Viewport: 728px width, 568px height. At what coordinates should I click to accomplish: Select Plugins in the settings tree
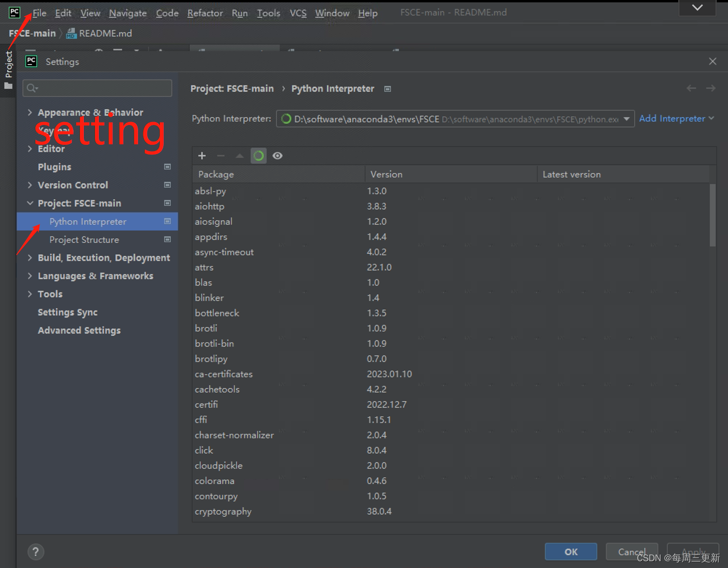54,167
